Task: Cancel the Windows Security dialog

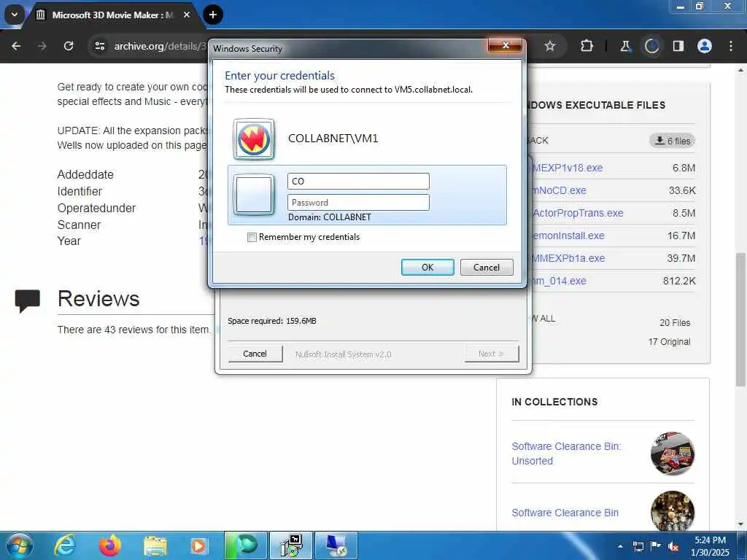Action: [487, 267]
